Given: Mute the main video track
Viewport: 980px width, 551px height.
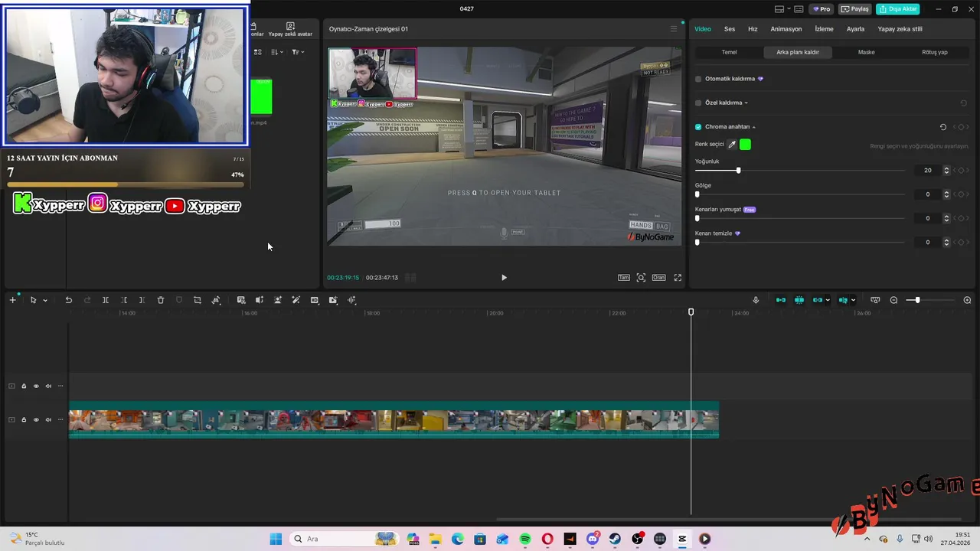Looking at the screenshot, I should [x=48, y=419].
